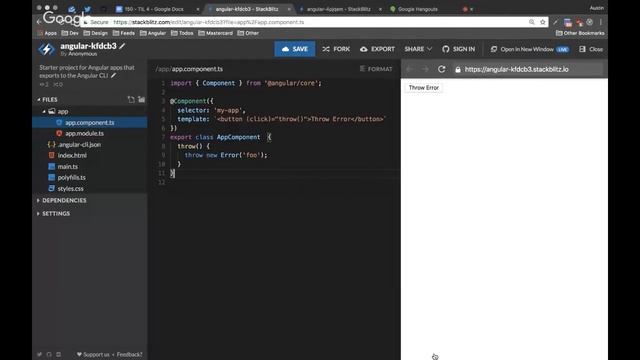Create new folder in FILES panel
640x360 pixels.
141,99
